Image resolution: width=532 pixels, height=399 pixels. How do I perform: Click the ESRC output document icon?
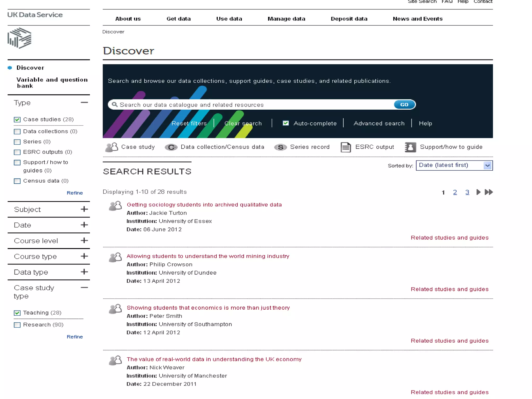click(x=345, y=147)
